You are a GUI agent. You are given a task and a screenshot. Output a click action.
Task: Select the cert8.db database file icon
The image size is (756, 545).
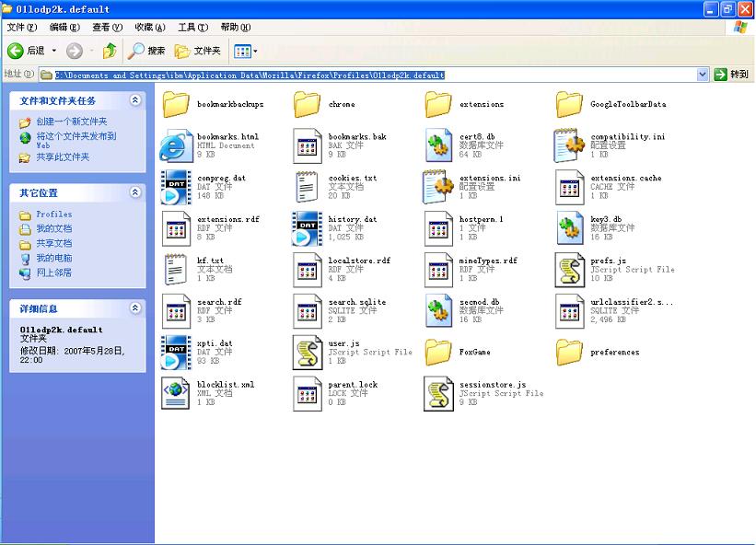pos(438,145)
